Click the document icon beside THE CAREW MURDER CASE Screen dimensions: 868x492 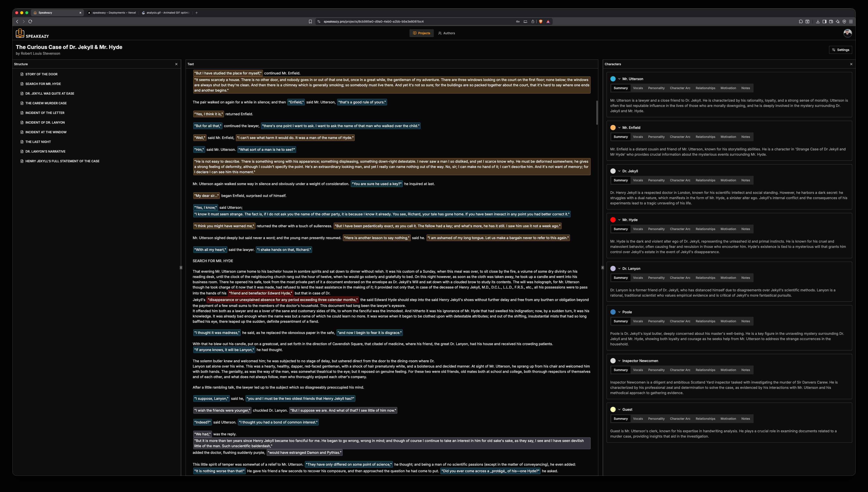pos(22,103)
